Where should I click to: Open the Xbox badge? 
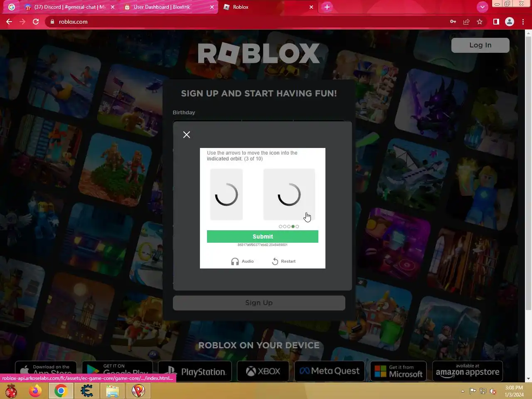coord(263,371)
